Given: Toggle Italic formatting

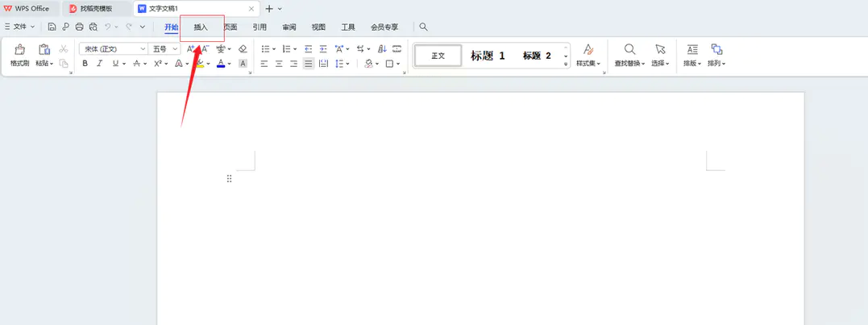Looking at the screenshot, I should 100,64.
